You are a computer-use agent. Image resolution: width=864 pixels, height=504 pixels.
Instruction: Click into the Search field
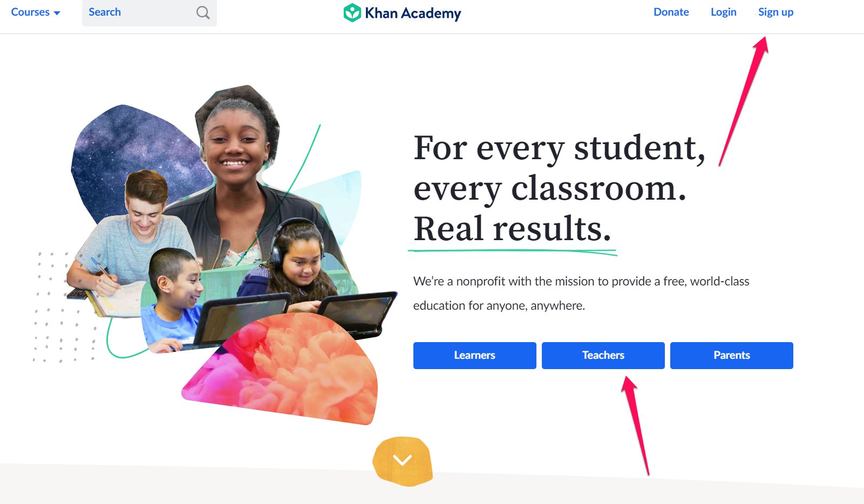[149, 12]
